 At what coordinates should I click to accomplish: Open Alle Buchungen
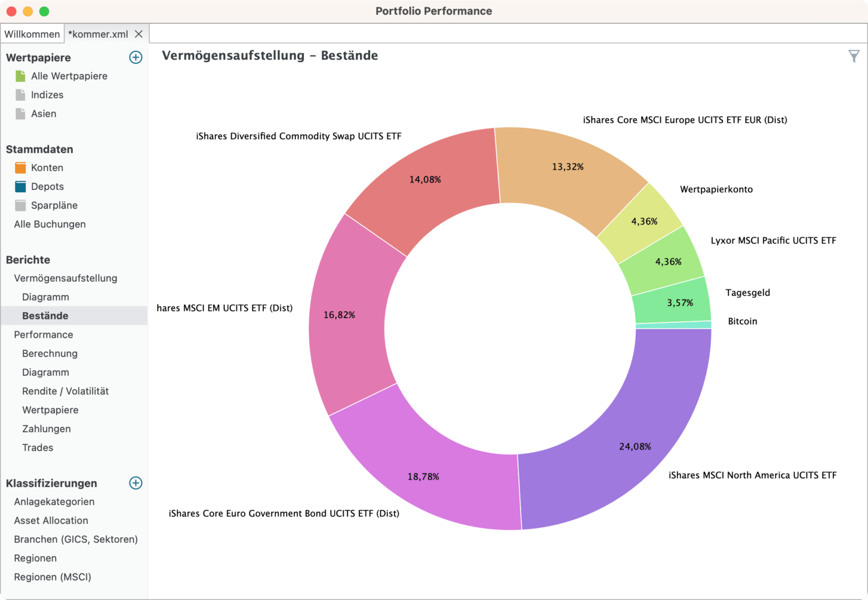50,224
